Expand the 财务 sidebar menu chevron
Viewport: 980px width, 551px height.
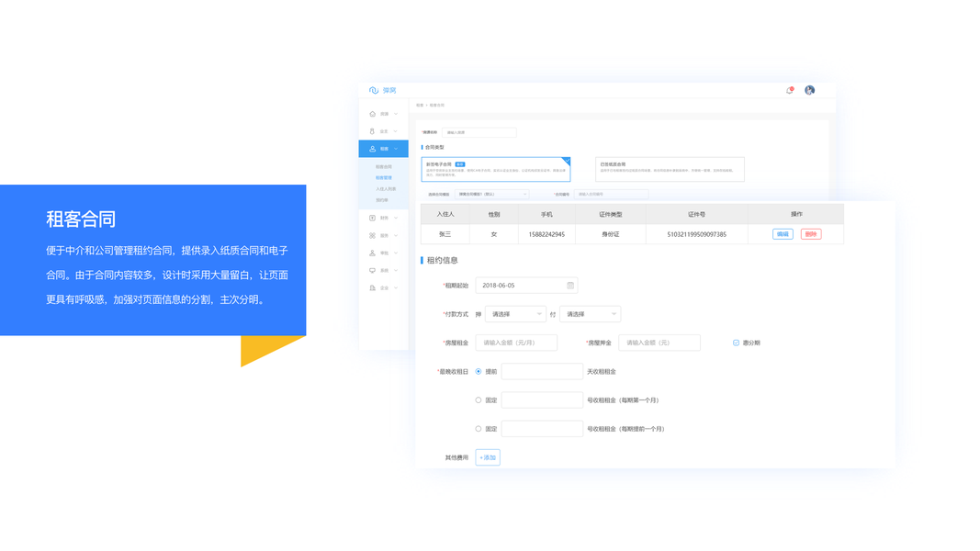click(x=396, y=218)
